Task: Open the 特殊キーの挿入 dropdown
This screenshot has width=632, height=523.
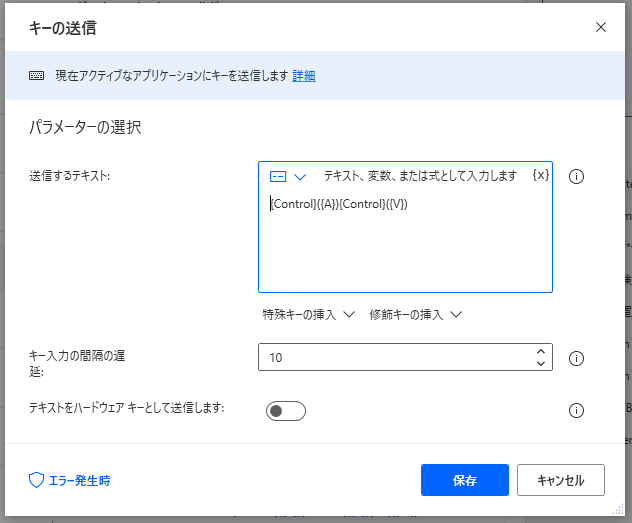Action: coord(309,314)
